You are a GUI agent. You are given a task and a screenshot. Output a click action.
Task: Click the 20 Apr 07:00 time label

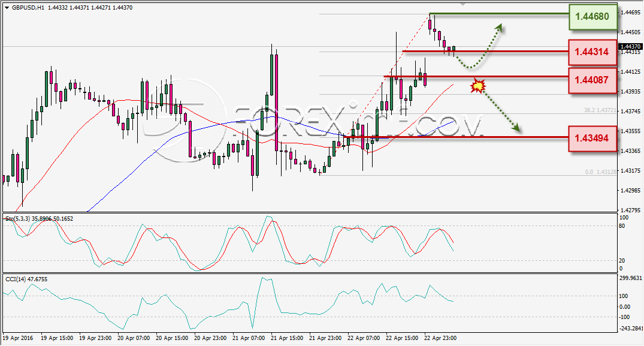pyautogui.click(x=134, y=338)
